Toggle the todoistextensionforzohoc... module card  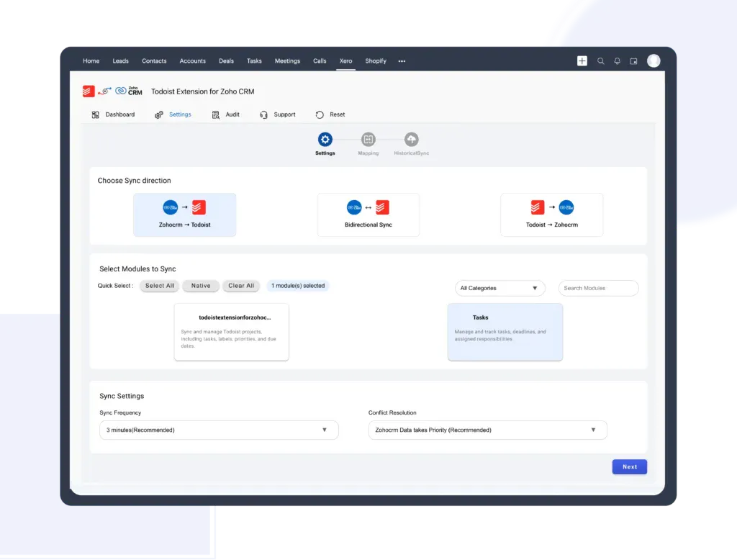[231, 332]
